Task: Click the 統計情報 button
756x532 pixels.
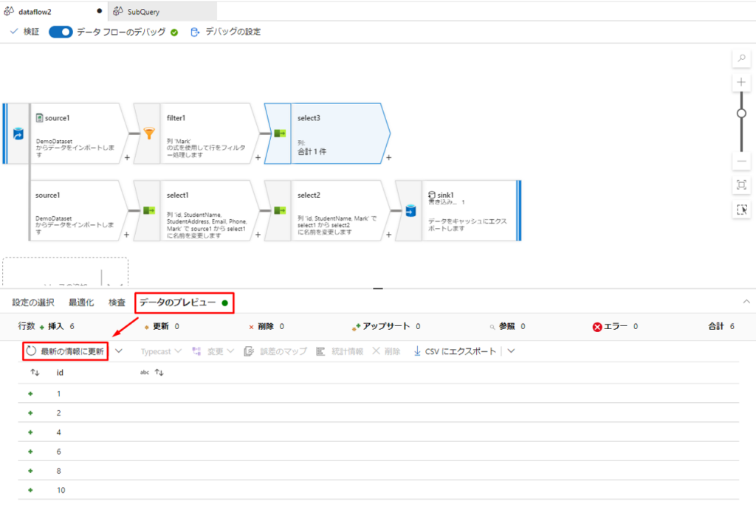Action: click(x=340, y=351)
